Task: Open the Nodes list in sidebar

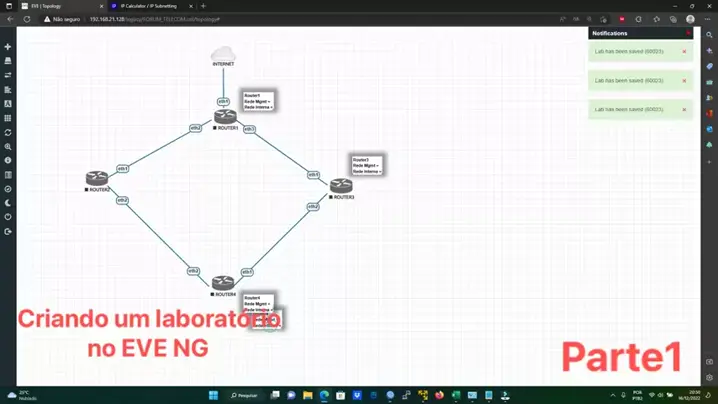Action: 8,61
